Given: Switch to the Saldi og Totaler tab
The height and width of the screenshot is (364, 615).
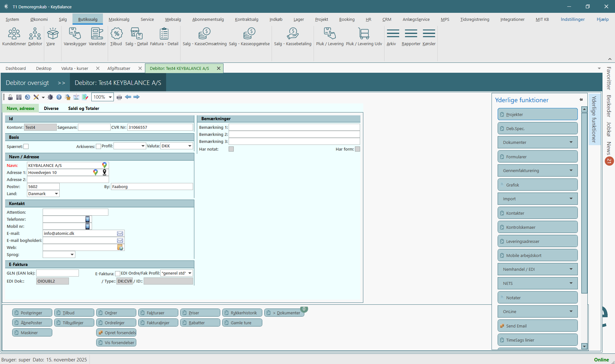Looking at the screenshot, I should 83,108.
